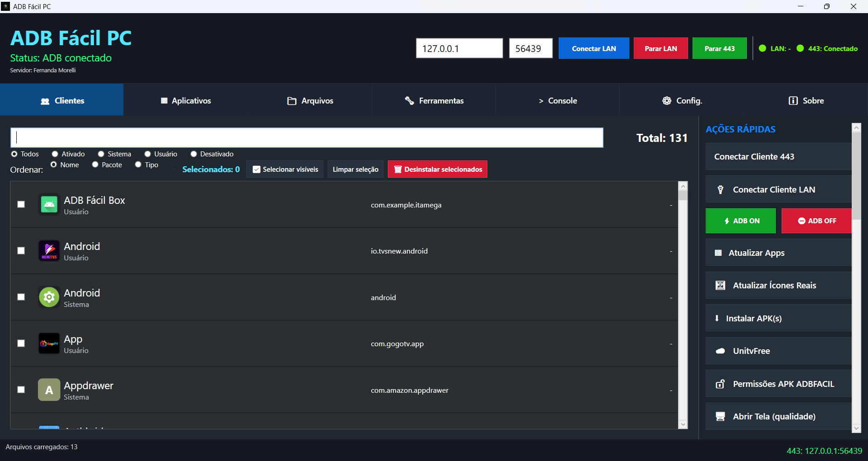This screenshot has height=461, width=868.
Task: Click the ADB Fácil Box app icon
Action: click(x=49, y=204)
